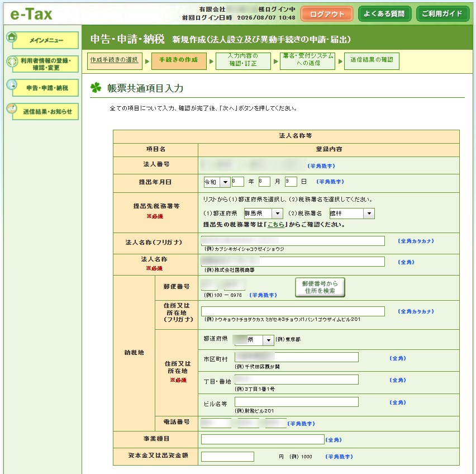This screenshot has height=474, width=476.
Task: Select 手続きの作成 step
Action: coord(179,61)
